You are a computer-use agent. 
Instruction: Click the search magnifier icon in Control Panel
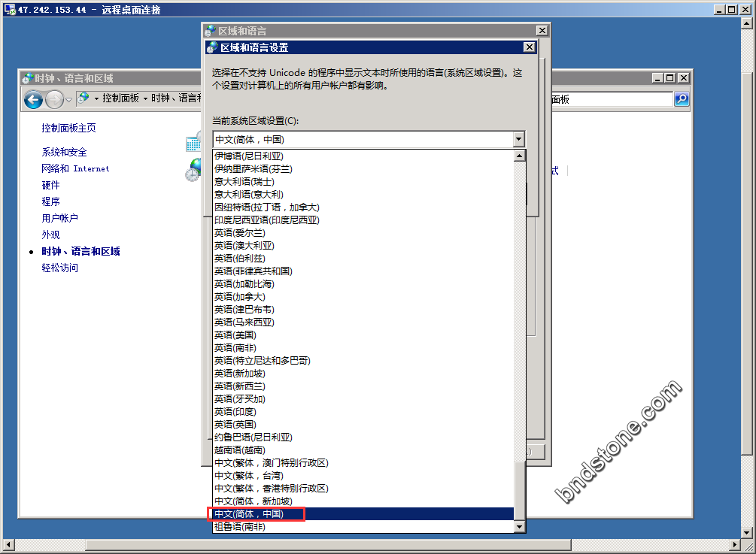[682, 99]
